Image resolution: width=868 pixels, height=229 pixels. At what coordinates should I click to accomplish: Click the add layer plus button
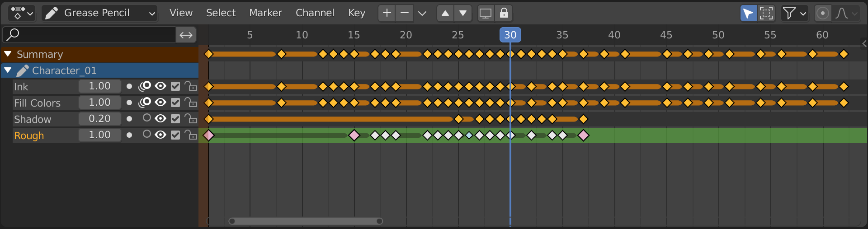coord(387,13)
